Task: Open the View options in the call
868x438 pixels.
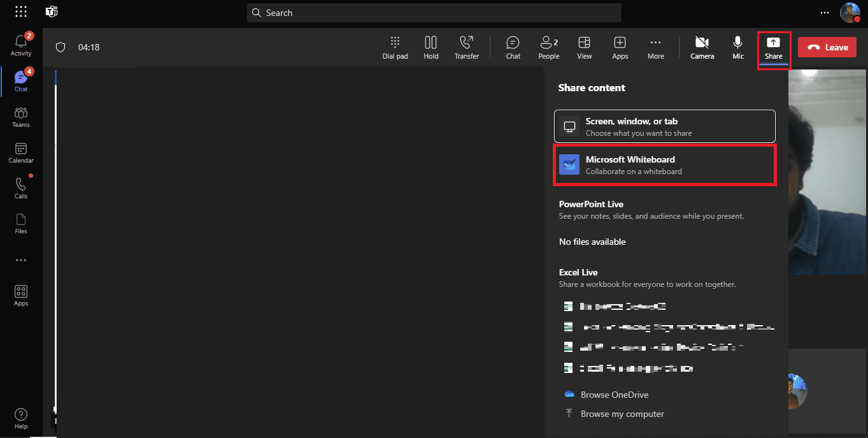Action: tap(584, 47)
